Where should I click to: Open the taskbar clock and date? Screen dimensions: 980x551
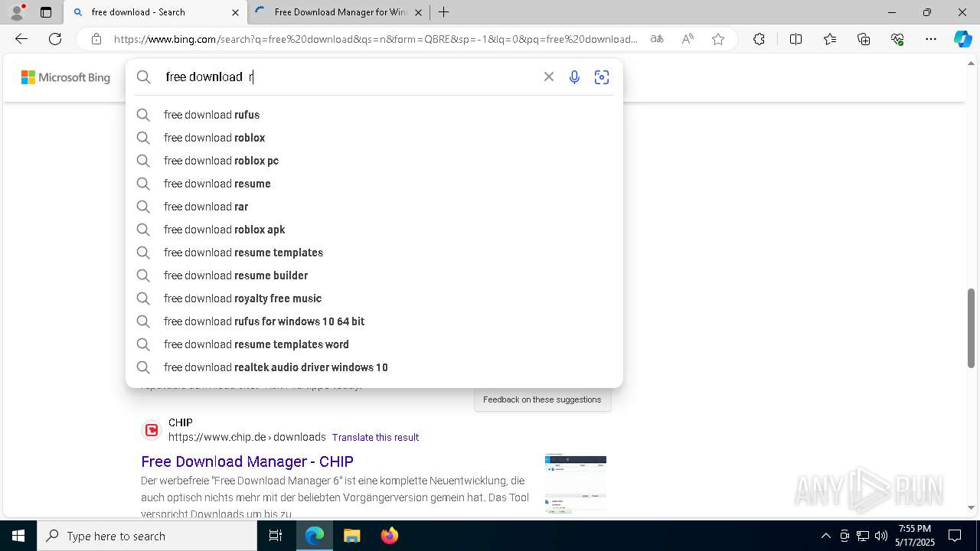pyautogui.click(x=915, y=536)
